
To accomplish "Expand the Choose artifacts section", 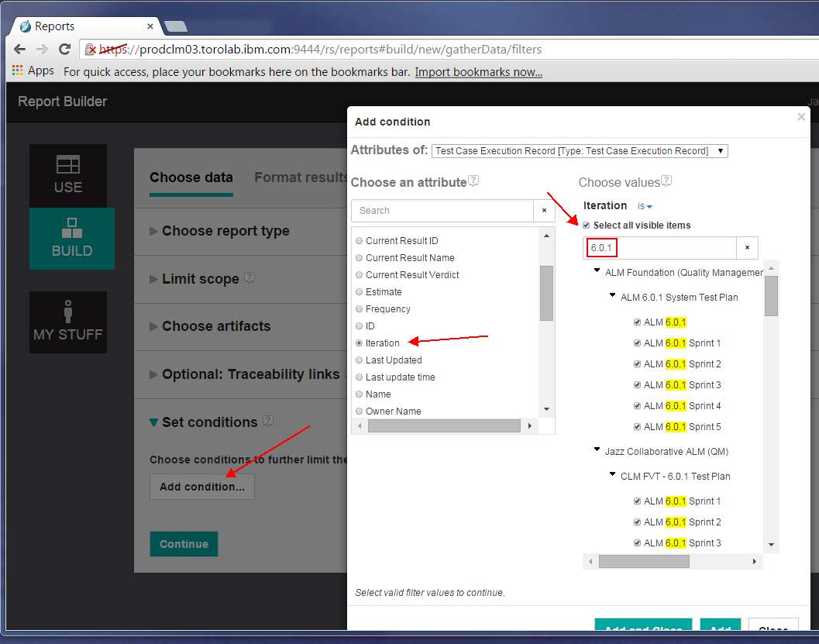I will pyautogui.click(x=153, y=326).
